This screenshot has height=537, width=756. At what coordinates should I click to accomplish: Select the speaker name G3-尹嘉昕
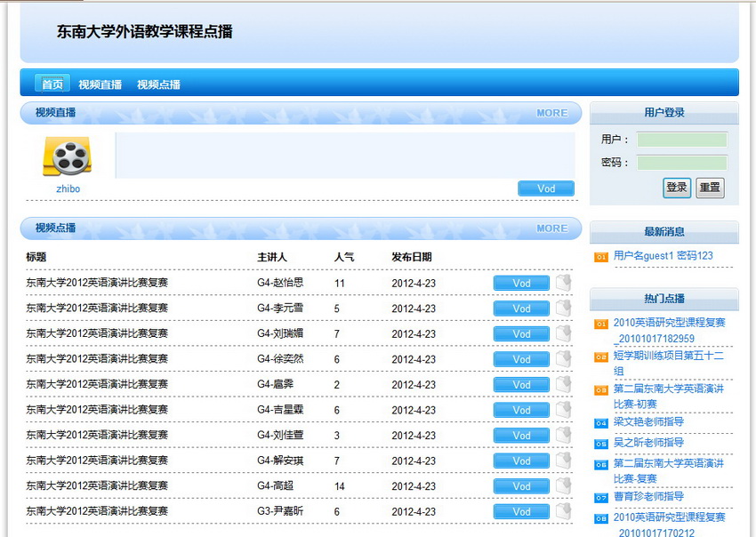[x=280, y=511]
